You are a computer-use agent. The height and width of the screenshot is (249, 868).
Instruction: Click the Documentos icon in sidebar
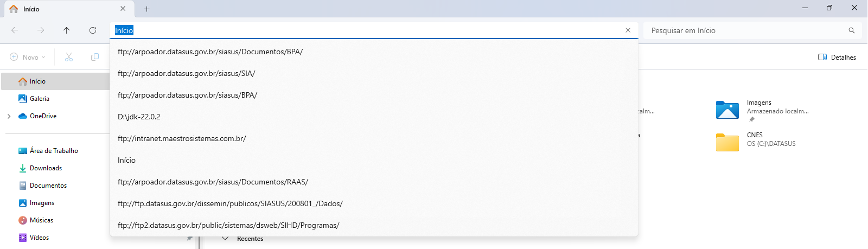[x=23, y=186]
